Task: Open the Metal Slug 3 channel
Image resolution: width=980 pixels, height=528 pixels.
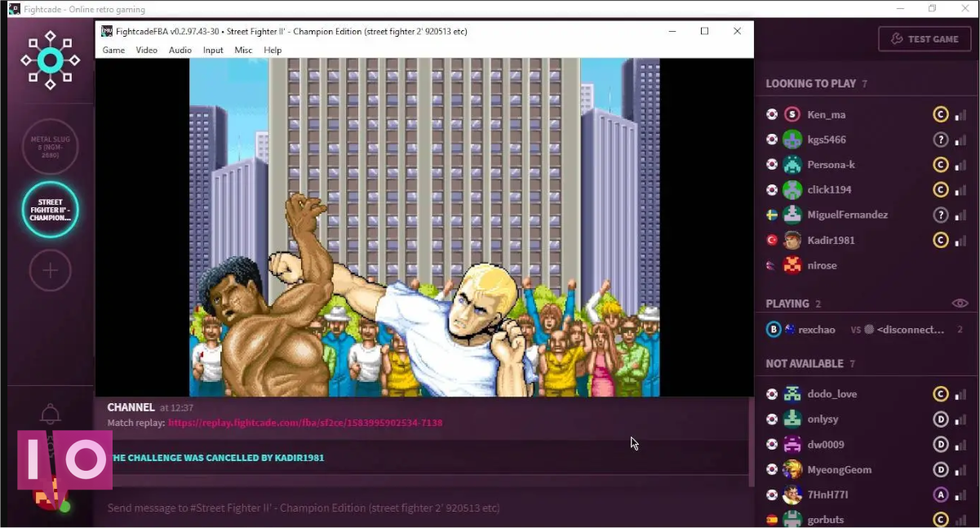Action: pos(51,145)
